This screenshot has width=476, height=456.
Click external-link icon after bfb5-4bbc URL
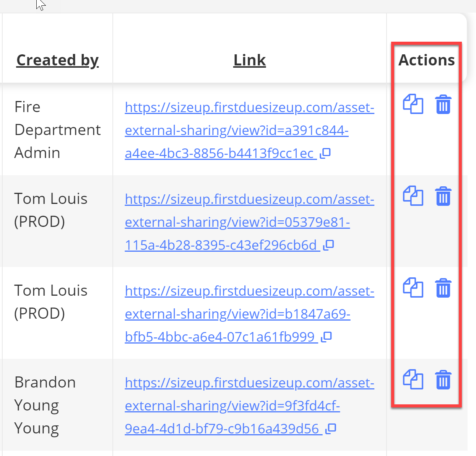coord(327,337)
